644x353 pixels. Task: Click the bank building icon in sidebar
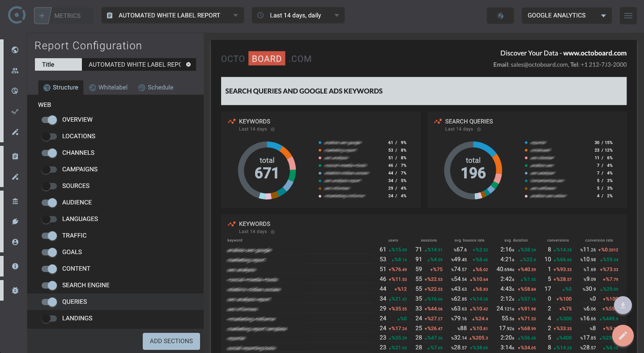[15, 201]
